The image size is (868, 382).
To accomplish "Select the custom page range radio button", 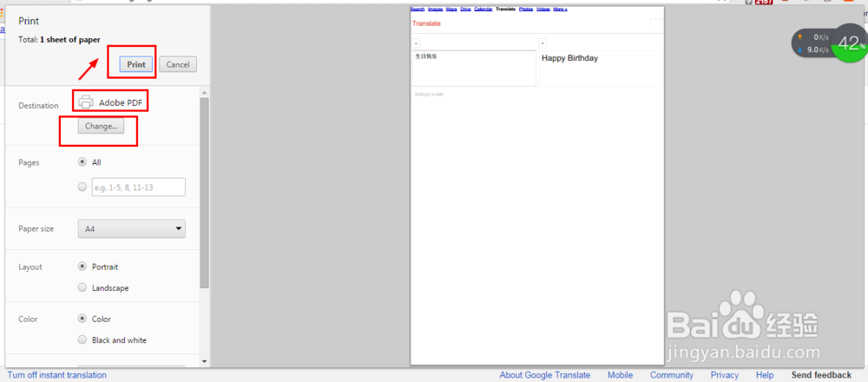I will click(82, 188).
